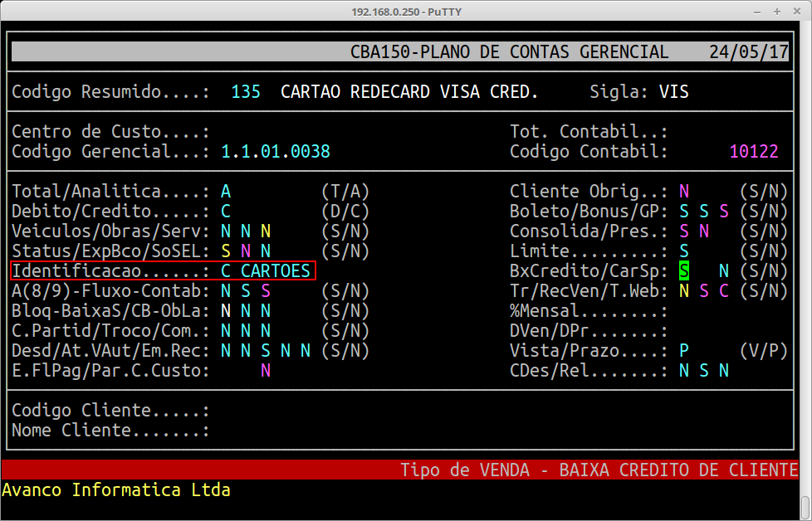Click the vertical scrollbar thumb
The width and height of the screenshot is (812, 521).
pos(805,504)
